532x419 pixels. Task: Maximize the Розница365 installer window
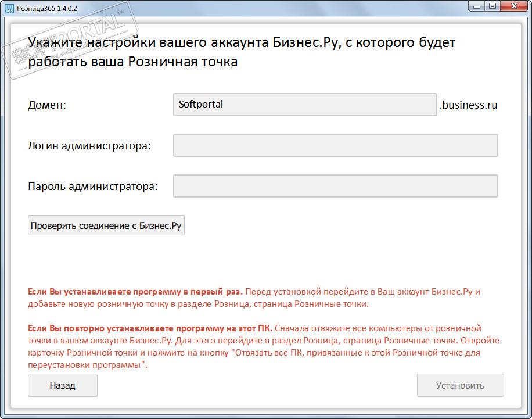click(x=493, y=6)
